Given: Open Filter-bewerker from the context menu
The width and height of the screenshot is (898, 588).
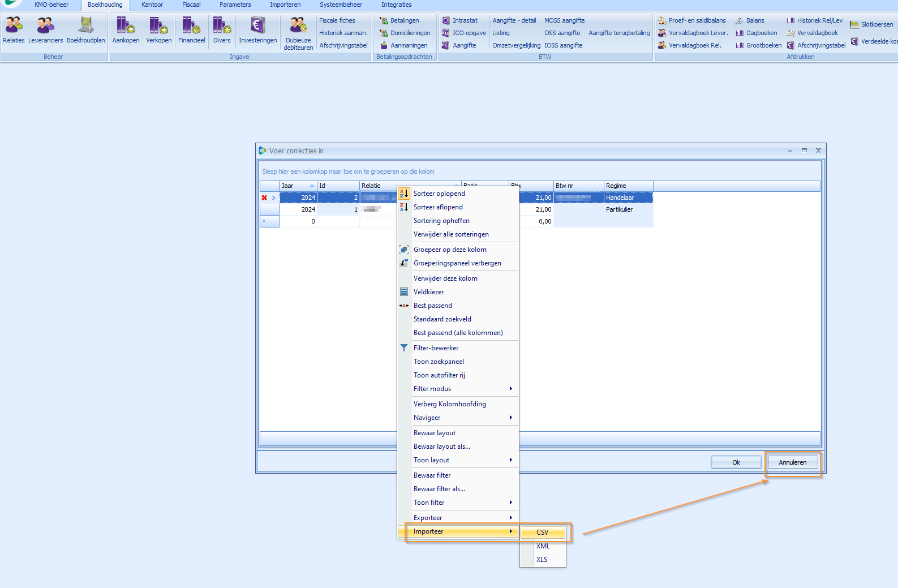Looking at the screenshot, I should pos(436,348).
